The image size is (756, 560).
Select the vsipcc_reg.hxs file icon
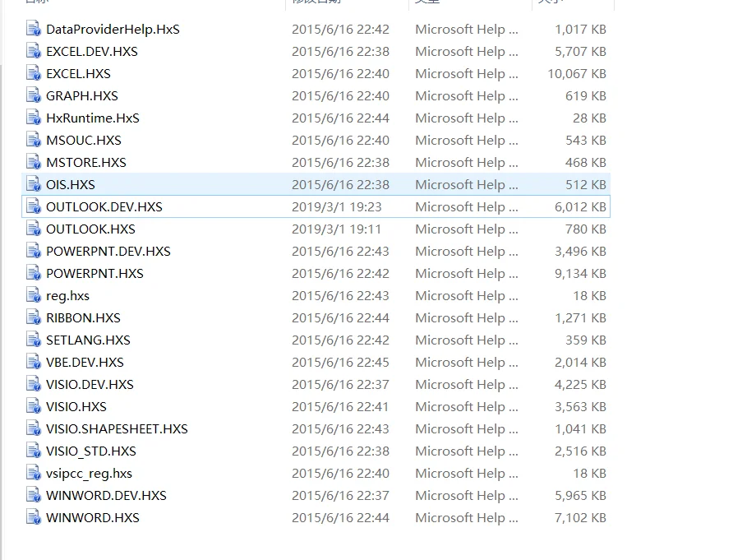33,473
